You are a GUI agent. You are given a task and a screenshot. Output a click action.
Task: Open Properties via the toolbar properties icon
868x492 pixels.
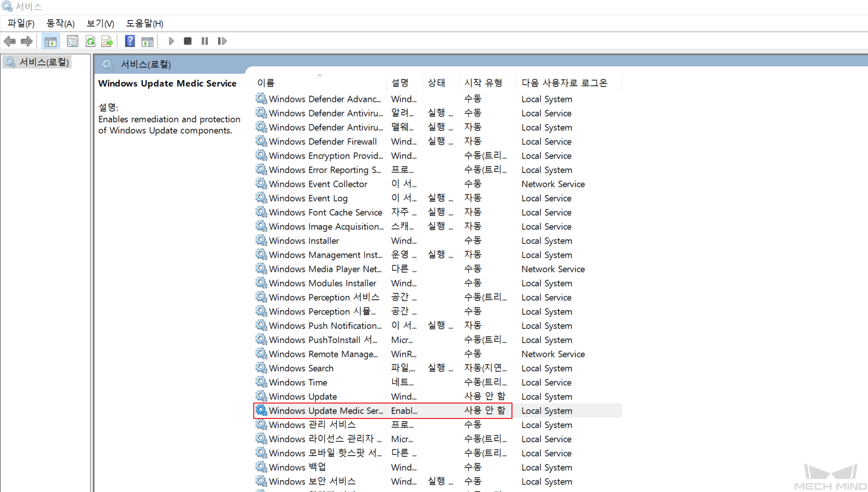[72, 41]
